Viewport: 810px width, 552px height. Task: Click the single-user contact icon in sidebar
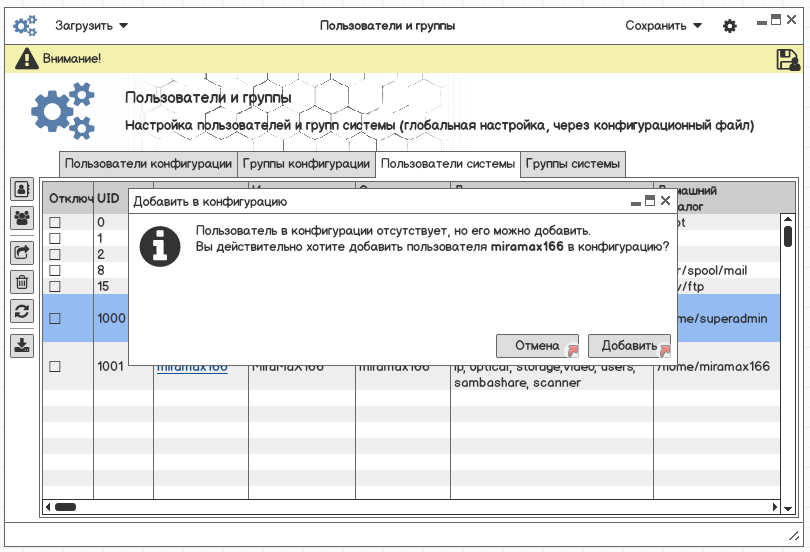(22, 188)
